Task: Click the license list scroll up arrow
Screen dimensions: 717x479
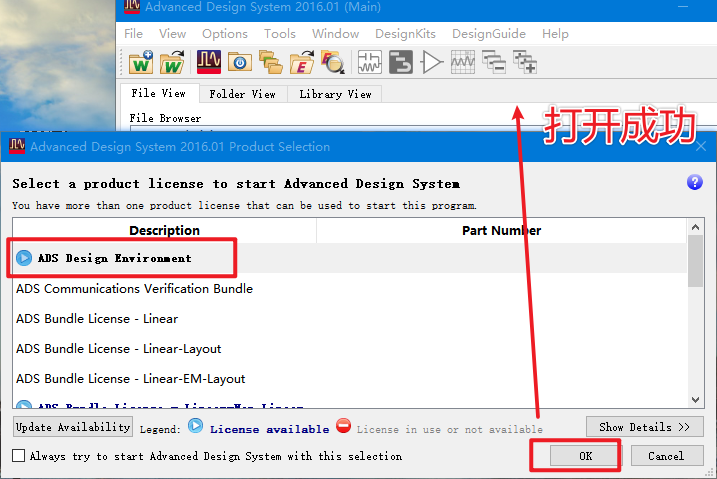Action: click(x=696, y=227)
